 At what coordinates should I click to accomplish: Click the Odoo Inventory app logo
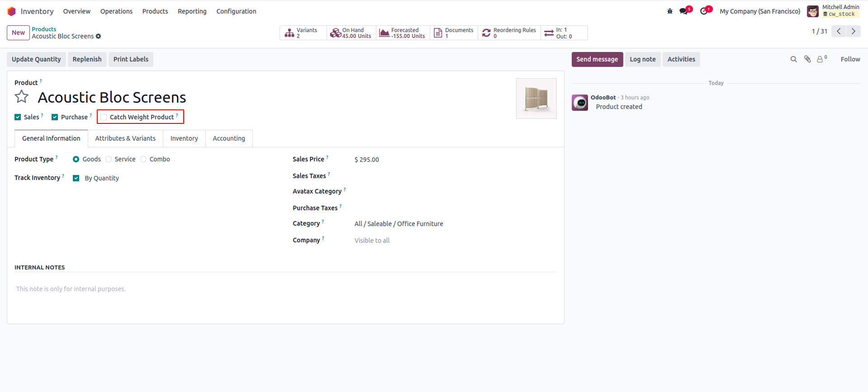point(11,11)
